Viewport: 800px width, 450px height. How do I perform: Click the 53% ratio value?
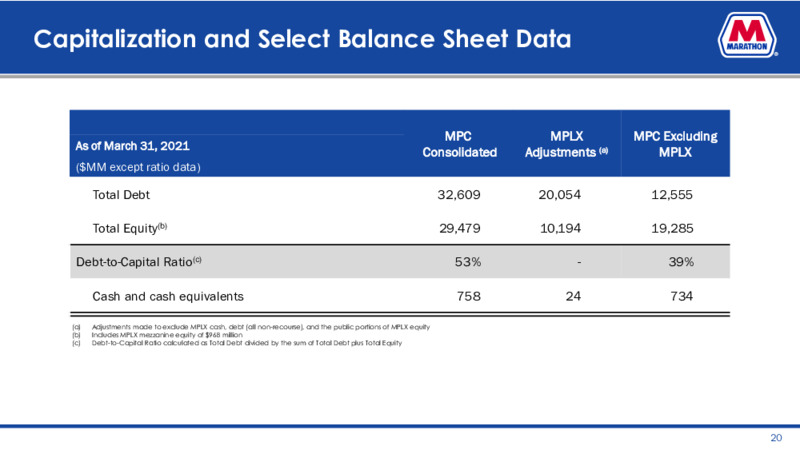tap(468, 262)
